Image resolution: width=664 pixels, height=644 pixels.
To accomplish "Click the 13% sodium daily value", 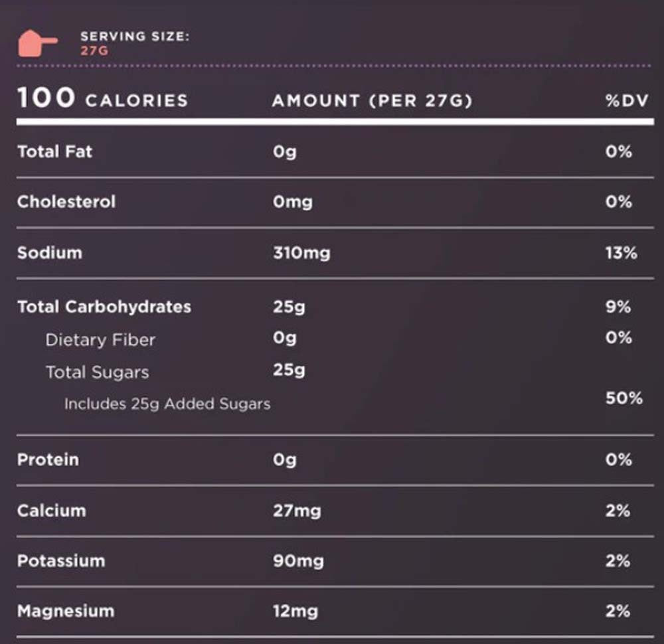I will pos(621,253).
